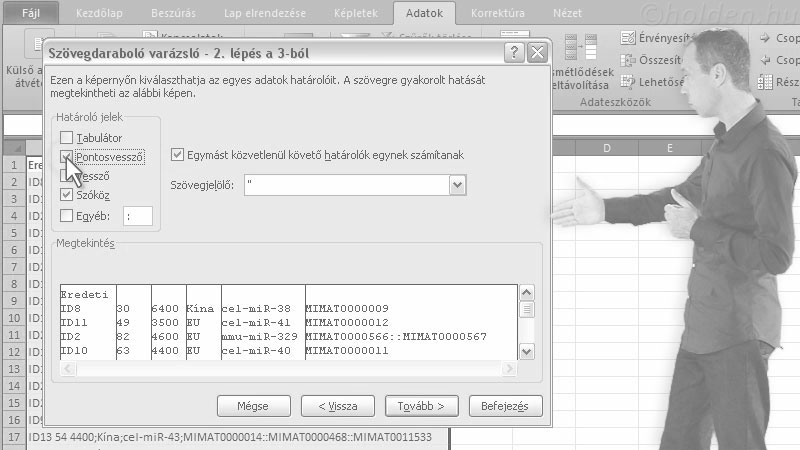Toggle consecutive delimiters treated as one
The width and height of the screenshot is (800, 450).
(177, 155)
